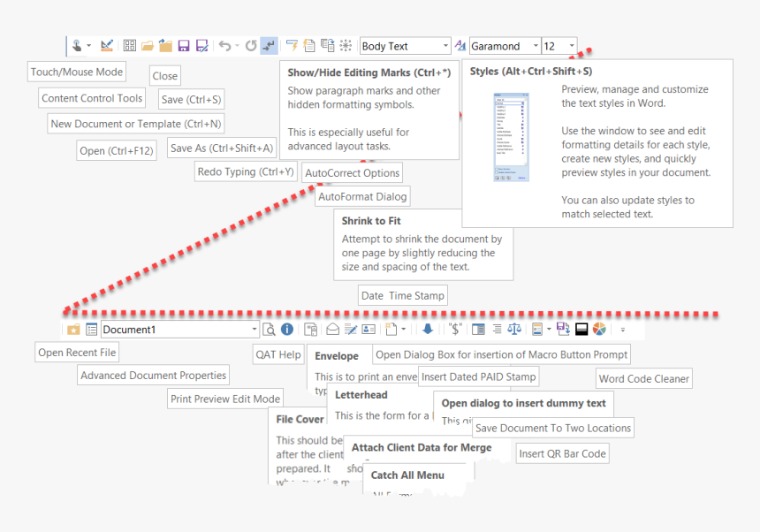Click the orange-blue document list icon
The width and height of the screenshot is (760, 532).
pyautogui.click(x=537, y=330)
